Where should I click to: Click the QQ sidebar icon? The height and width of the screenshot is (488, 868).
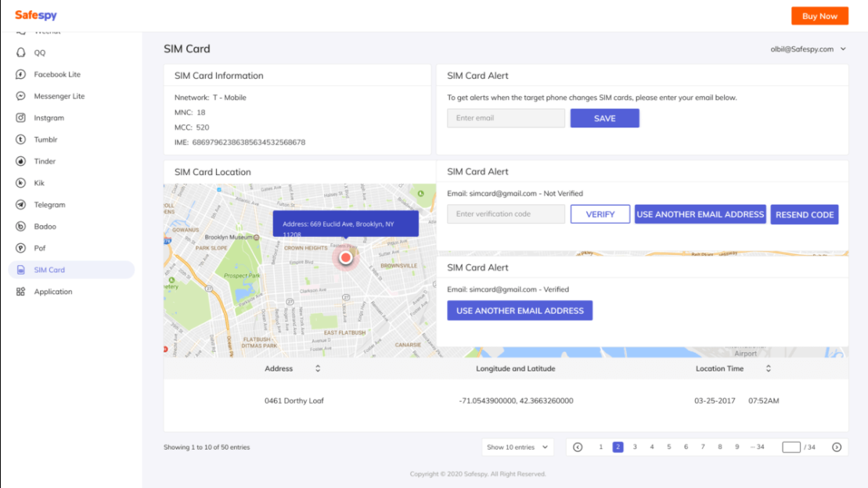(20, 52)
